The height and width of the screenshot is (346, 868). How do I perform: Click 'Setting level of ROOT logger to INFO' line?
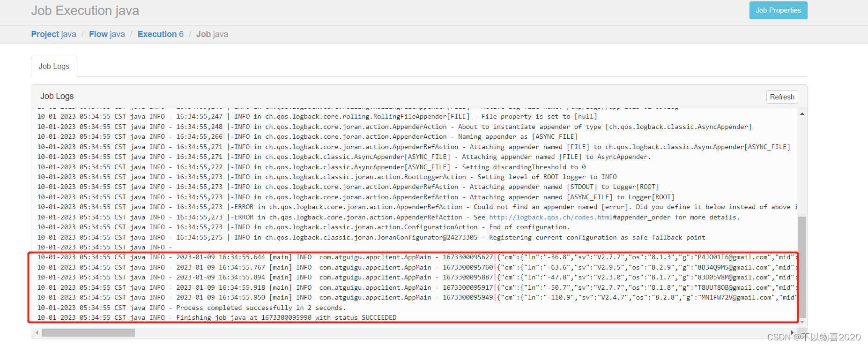[x=327, y=177]
